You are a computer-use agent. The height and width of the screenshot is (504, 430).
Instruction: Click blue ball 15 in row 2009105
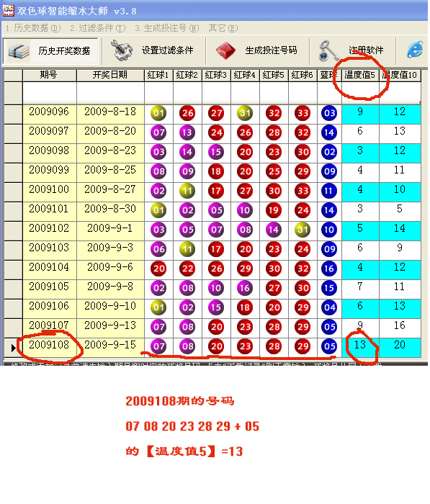click(x=329, y=288)
